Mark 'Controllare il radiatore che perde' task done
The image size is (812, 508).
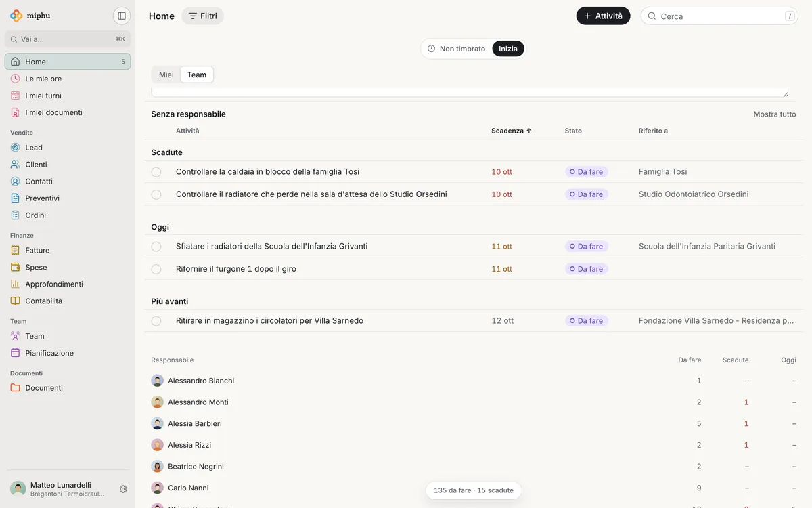tap(156, 194)
